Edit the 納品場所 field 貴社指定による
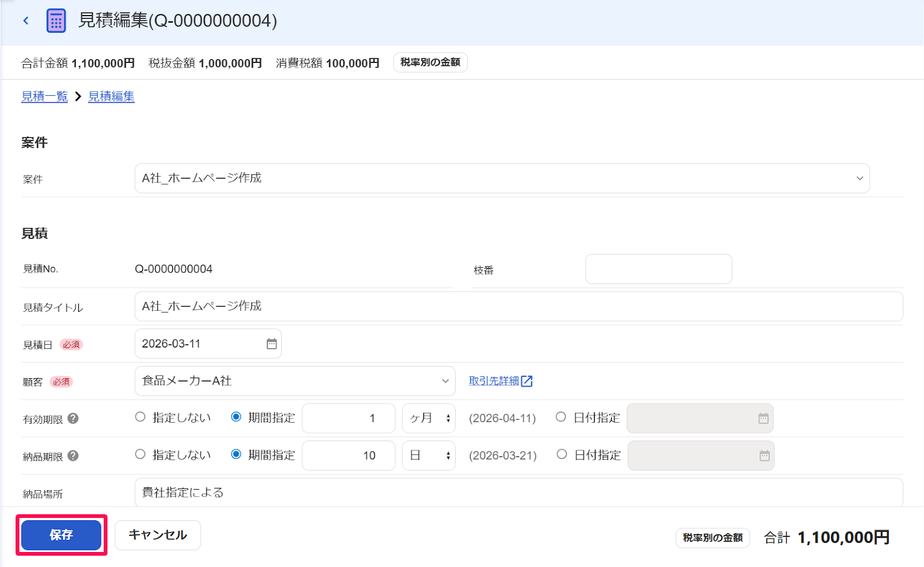 [519, 493]
